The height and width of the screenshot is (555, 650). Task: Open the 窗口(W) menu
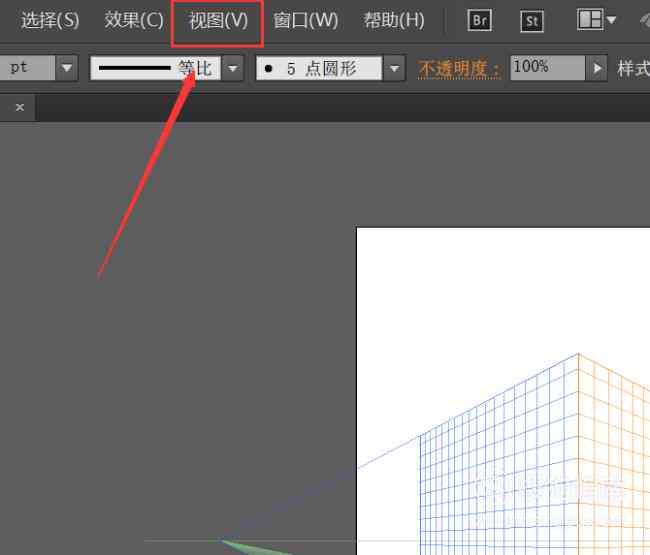click(x=306, y=20)
